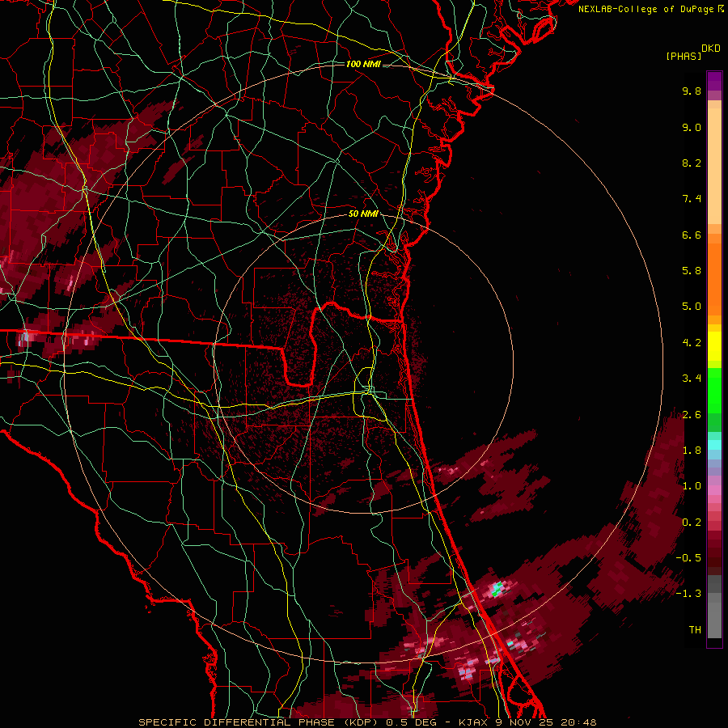This screenshot has height=728, width=728.
Task: Click the 50 NMI range ring label
Action: 363,214
